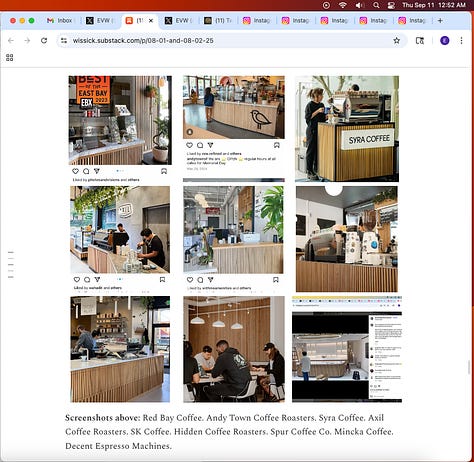
Task: Click the page vertical scrollbar thumb
Action: coord(469,368)
